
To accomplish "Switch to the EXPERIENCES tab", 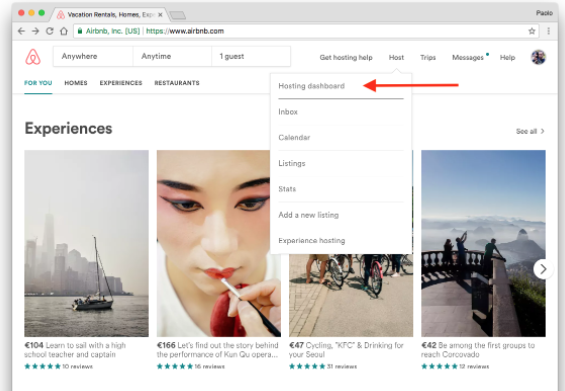I will [x=121, y=83].
